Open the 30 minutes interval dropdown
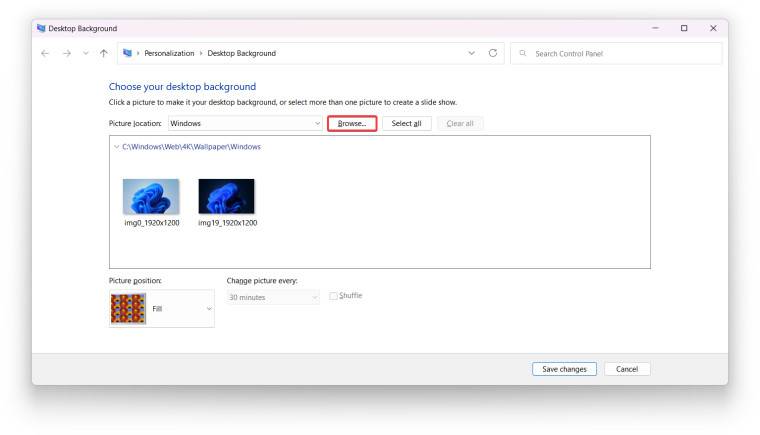 [x=273, y=297]
